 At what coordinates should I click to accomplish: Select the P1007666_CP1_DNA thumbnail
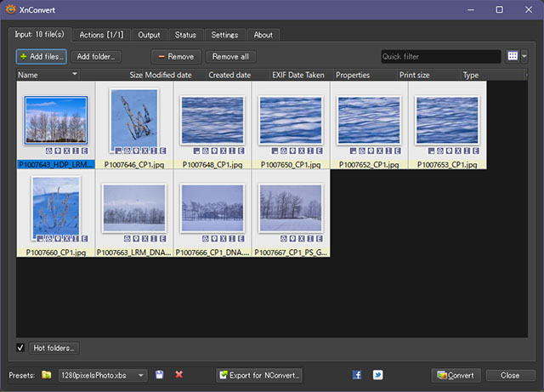click(212, 208)
